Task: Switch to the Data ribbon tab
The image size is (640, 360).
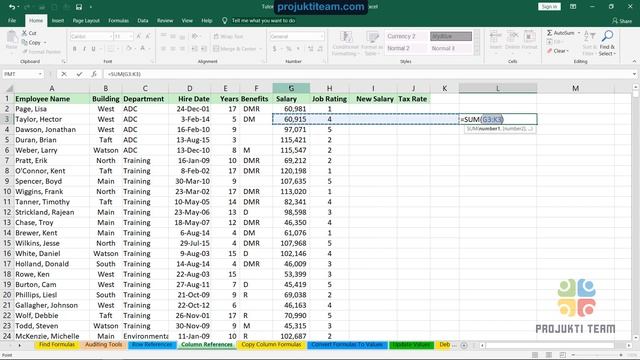Action: (x=143, y=20)
